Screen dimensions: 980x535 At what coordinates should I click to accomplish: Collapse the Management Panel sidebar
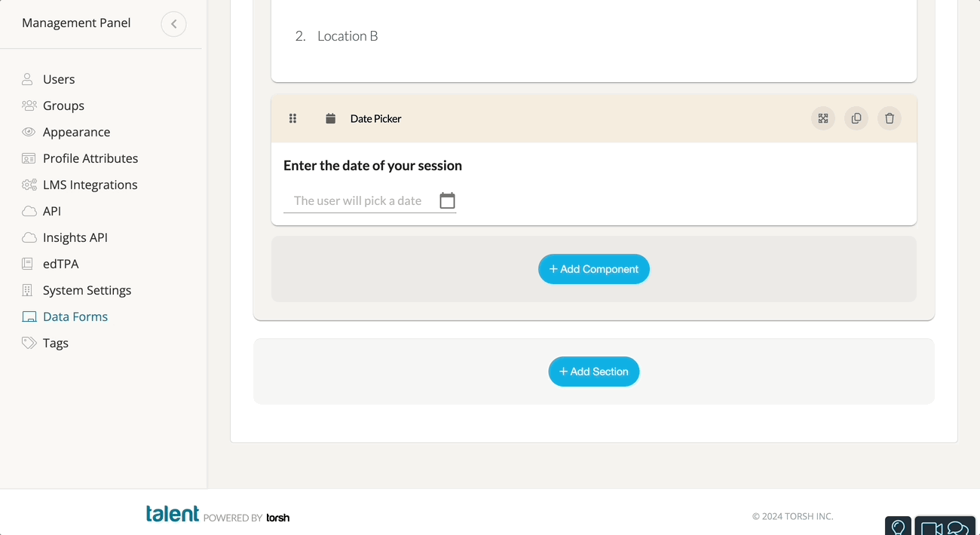(173, 24)
